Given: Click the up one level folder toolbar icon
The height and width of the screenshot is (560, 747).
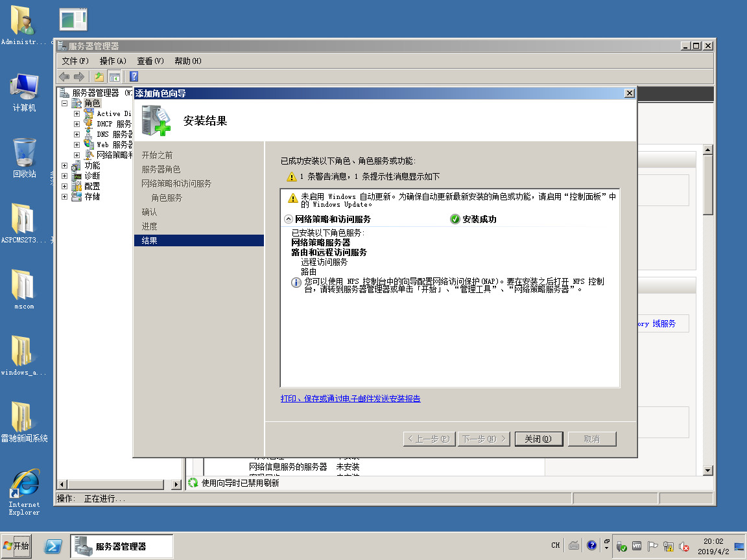Looking at the screenshot, I should coord(99,76).
